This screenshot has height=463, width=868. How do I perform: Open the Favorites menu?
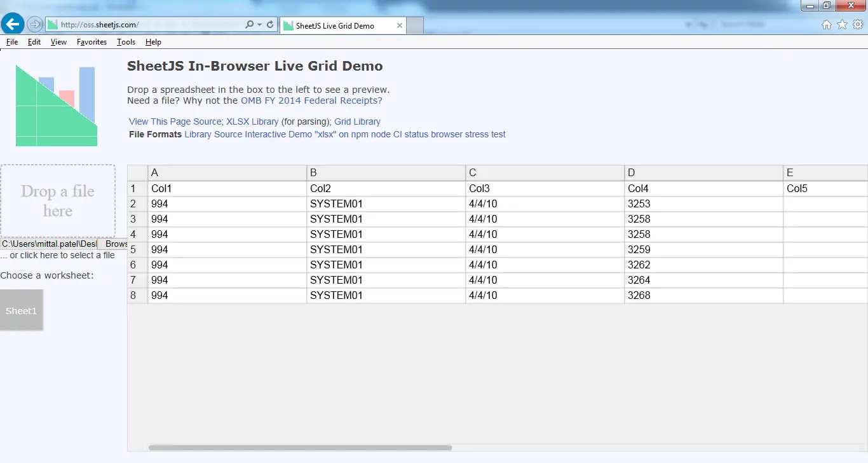[92, 42]
